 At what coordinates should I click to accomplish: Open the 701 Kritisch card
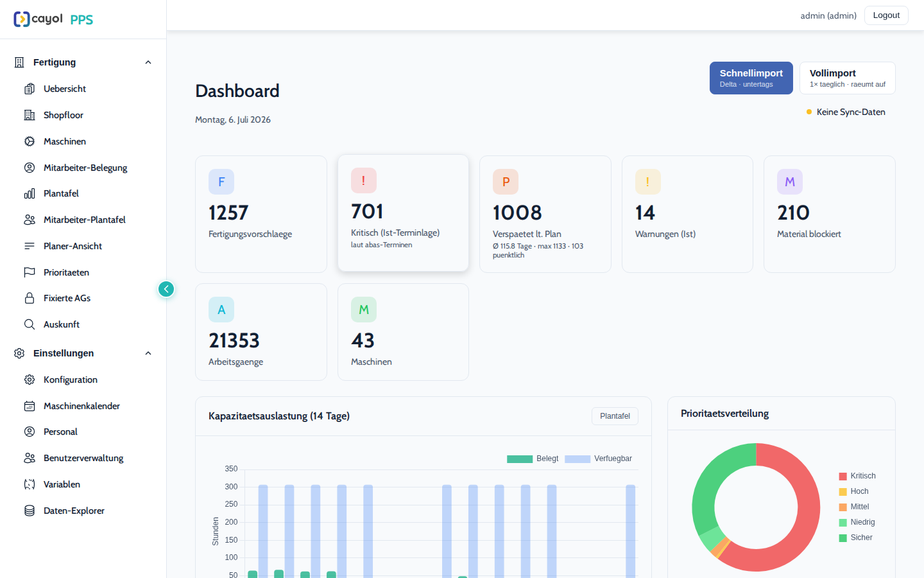(x=403, y=213)
